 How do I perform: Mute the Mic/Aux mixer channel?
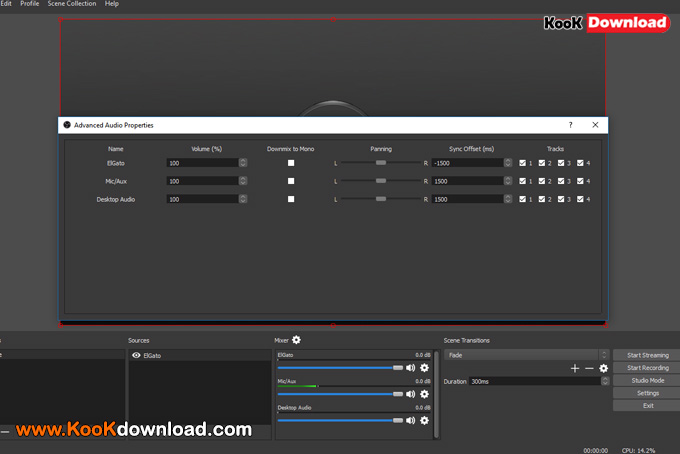point(410,394)
